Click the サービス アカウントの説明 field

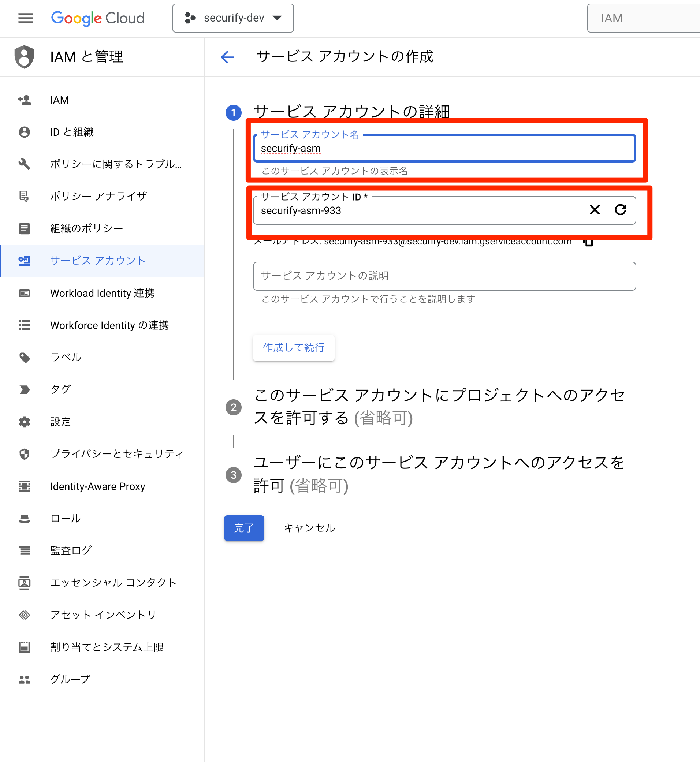point(444,276)
